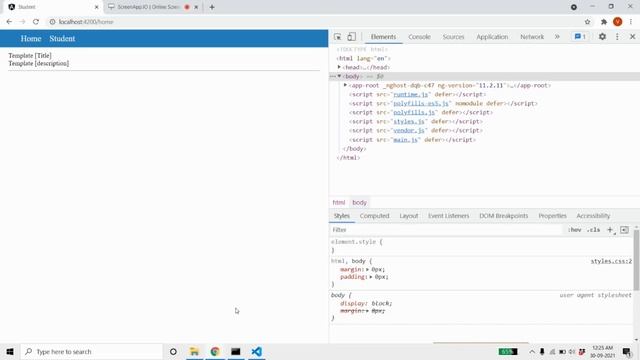Image resolution: width=640 pixels, height=360 pixels.
Task: Open the polyfills.js script link
Action: click(414, 112)
